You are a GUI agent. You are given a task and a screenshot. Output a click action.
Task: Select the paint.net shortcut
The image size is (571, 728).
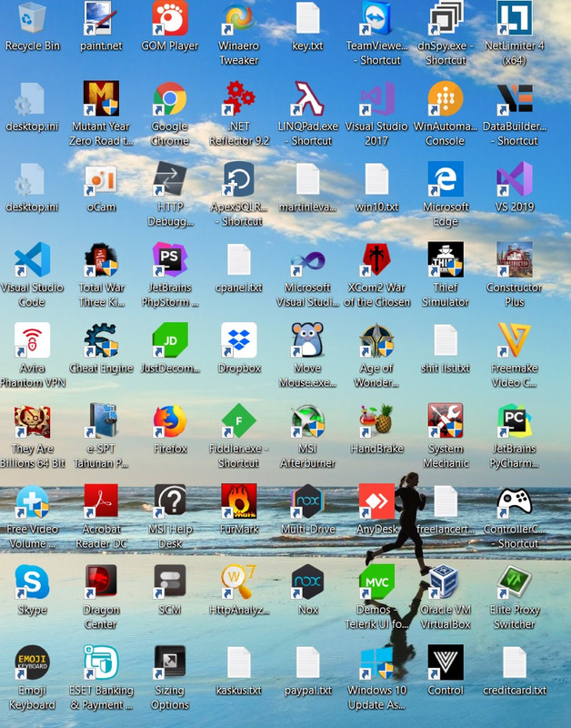point(101,18)
